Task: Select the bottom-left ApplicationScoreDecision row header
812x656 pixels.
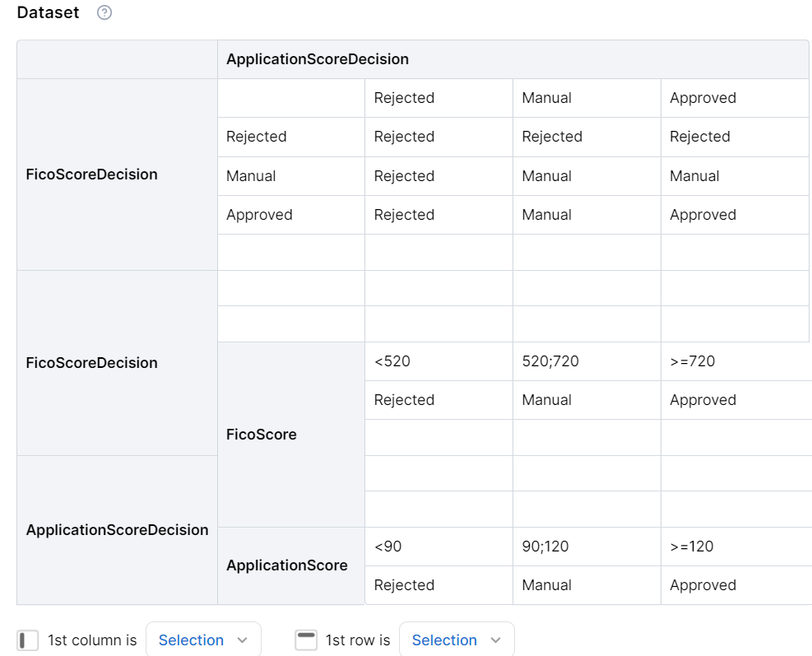Action: (x=117, y=530)
